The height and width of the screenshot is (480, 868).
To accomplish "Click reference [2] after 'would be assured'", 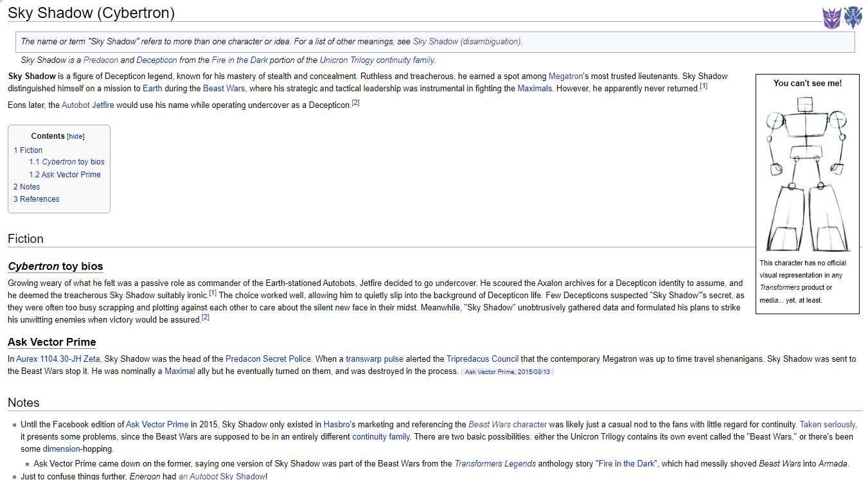I will coord(206,317).
